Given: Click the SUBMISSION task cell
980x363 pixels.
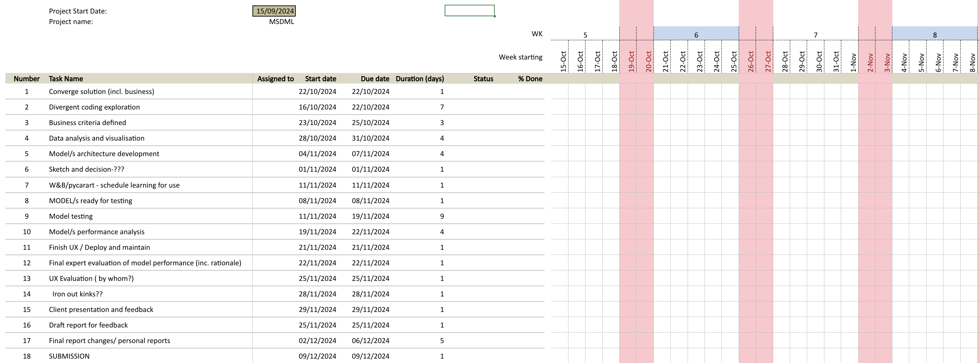Looking at the screenshot, I should [69, 356].
